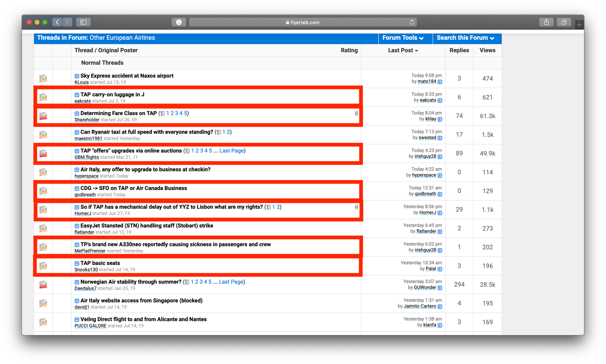View profile of user Shareholder
The width and height of the screenshot is (606, 364).
pyautogui.click(x=87, y=120)
